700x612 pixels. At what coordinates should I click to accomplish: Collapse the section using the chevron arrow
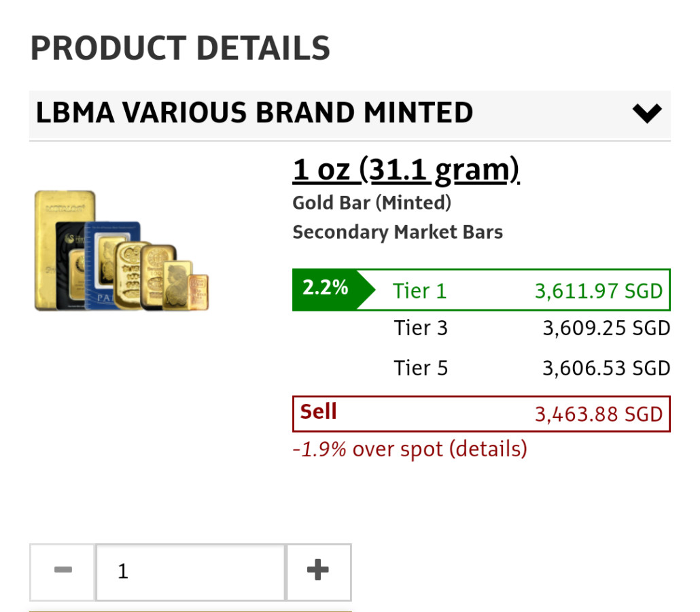pos(646,113)
